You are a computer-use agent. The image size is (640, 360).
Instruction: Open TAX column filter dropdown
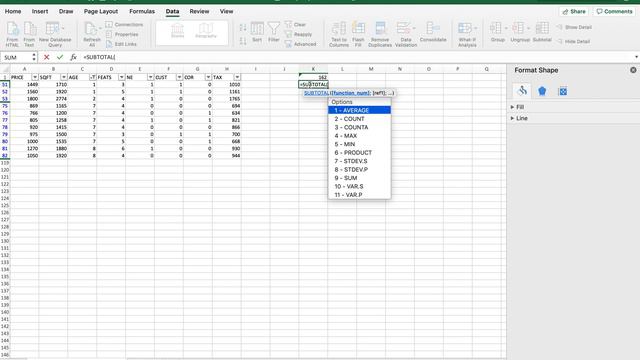pyautogui.click(x=237, y=77)
